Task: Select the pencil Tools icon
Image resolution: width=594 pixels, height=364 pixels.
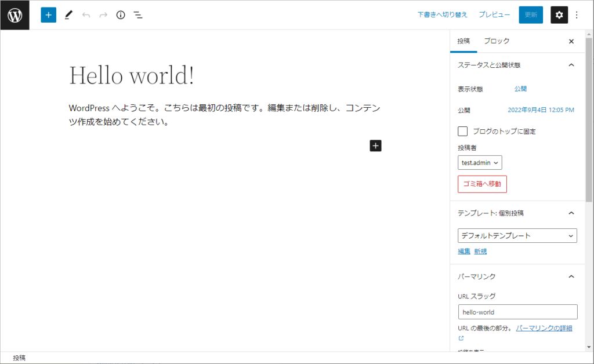Action: click(x=68, y=15)
